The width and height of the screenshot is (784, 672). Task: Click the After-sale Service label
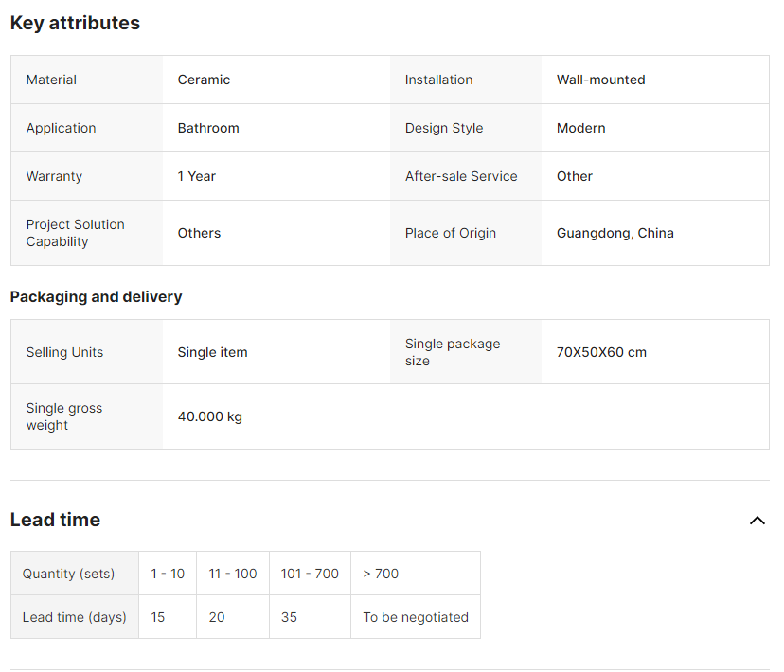click(461, 176)
